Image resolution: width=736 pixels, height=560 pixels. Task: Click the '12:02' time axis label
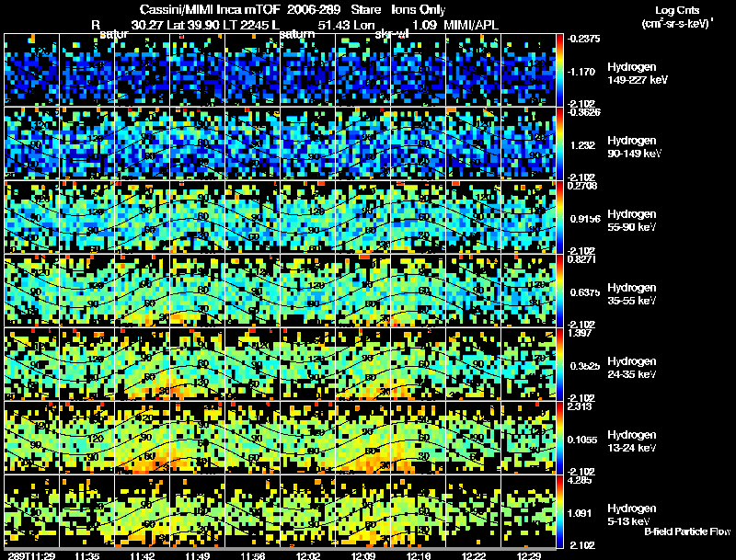[308, 555]
